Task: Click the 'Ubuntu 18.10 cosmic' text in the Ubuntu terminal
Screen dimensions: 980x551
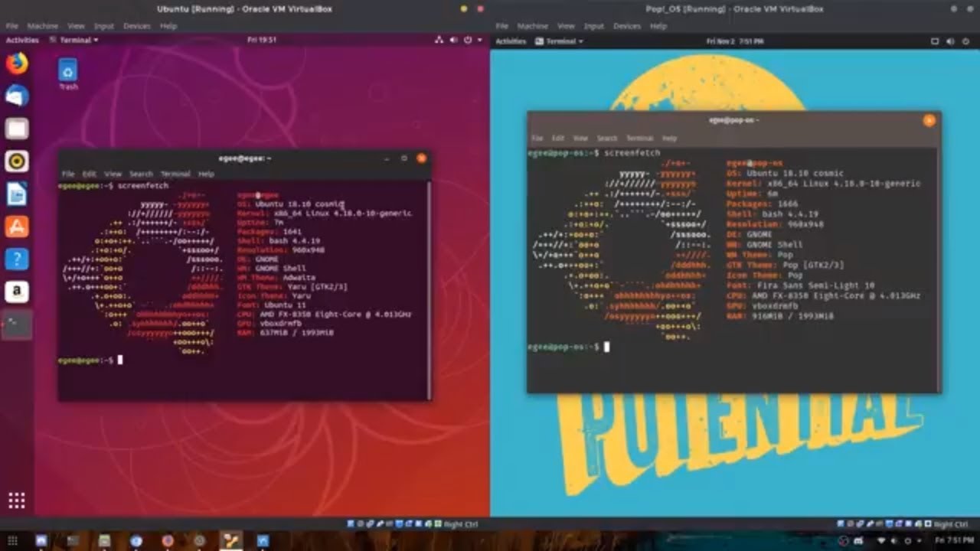Action: click(300, 204)
